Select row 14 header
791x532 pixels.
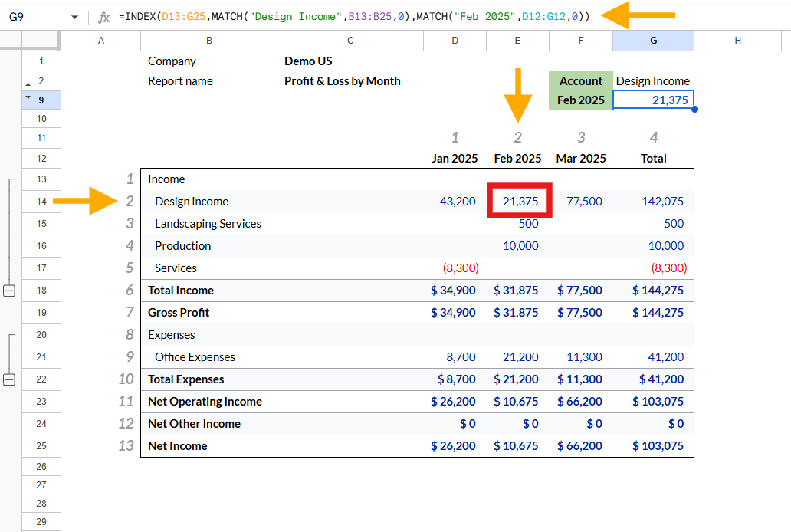pyautogui.click(x=41, y=202)
